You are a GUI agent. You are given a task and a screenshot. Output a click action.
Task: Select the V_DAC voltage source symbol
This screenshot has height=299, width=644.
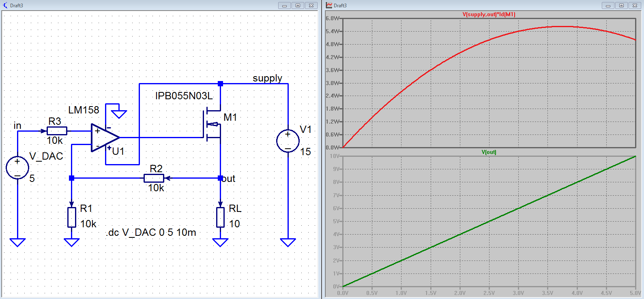(x=17, y=167)
